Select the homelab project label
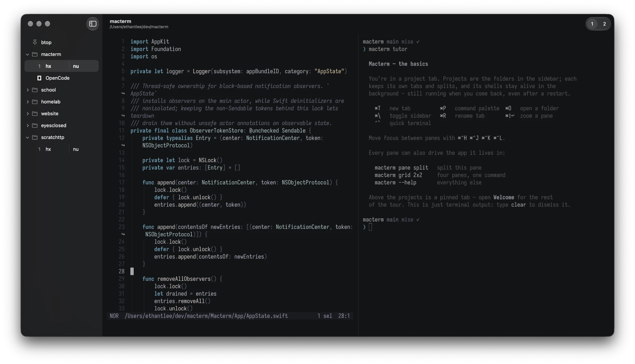 coord(50,102)
